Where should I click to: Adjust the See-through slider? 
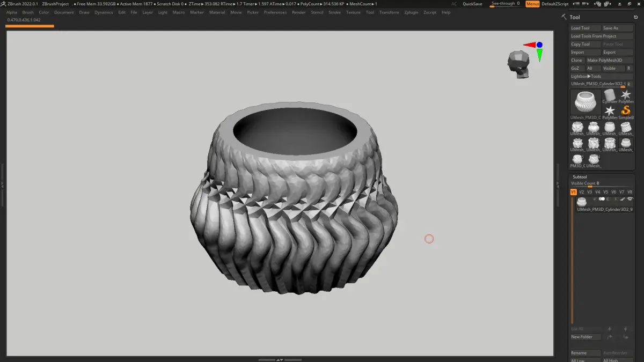coord(505,4)
